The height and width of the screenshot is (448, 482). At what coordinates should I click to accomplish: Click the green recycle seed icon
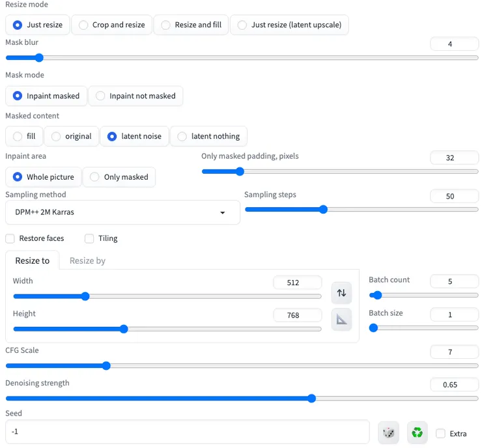(x=417, y=432)
